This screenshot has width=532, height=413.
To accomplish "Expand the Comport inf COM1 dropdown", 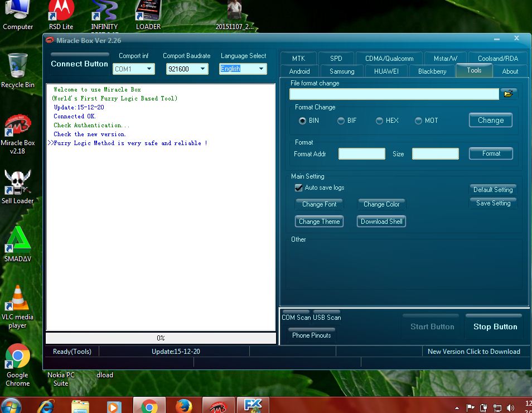I will tap(149, 69).
